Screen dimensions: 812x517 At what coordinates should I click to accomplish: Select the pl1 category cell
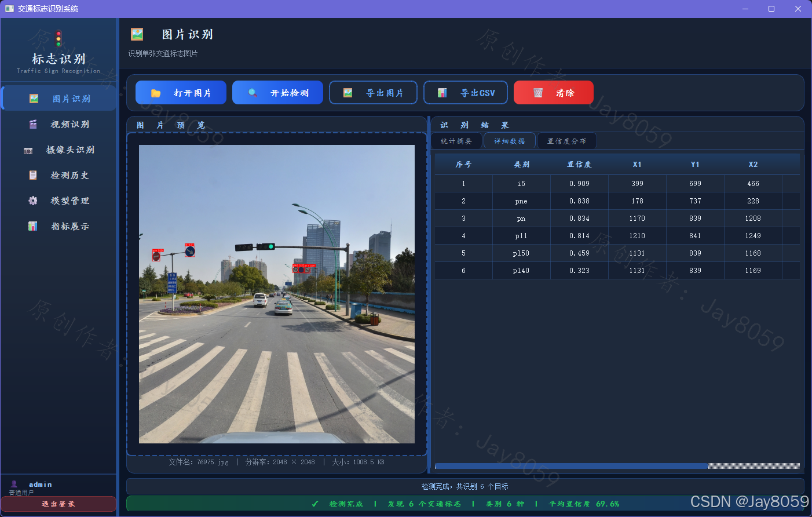coord(521,236)
